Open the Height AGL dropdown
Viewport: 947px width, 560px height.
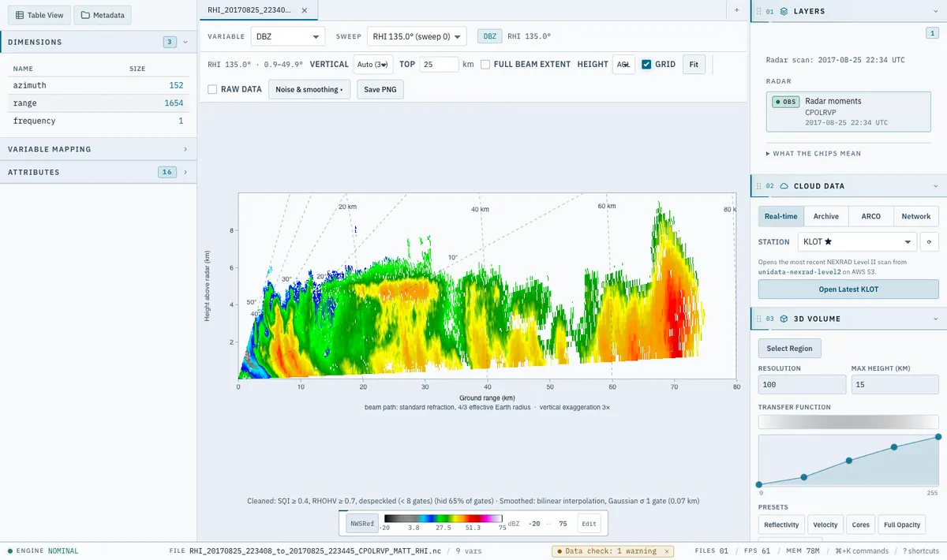[x=623, y=64]
